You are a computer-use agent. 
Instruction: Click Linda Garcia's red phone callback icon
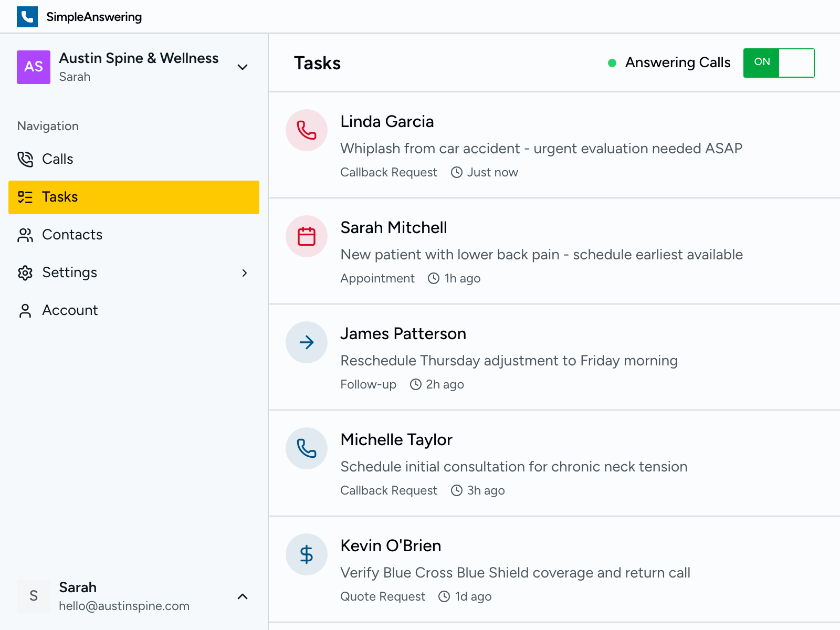[x=307, y=130]
